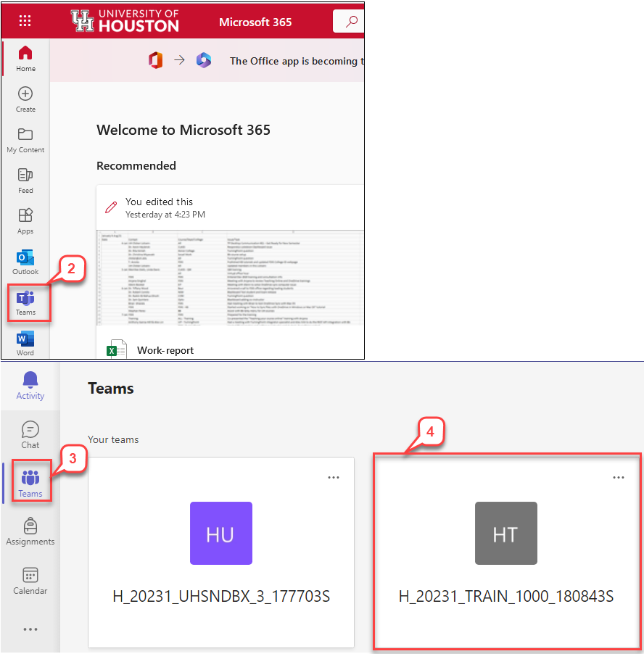The width and height of the screenshot is (644, 654).
Task: Open Assignments in Teams sidebar
Action: click(x=30, y=531)
